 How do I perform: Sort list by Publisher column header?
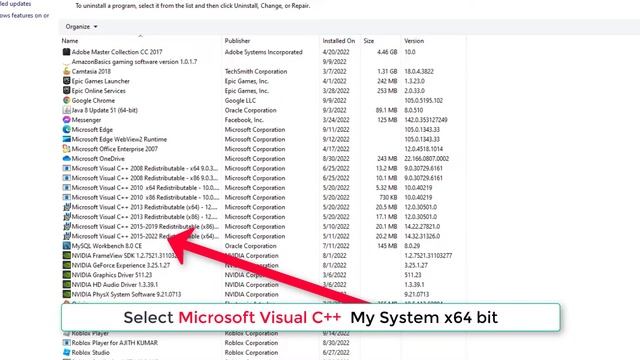point(237,41)
